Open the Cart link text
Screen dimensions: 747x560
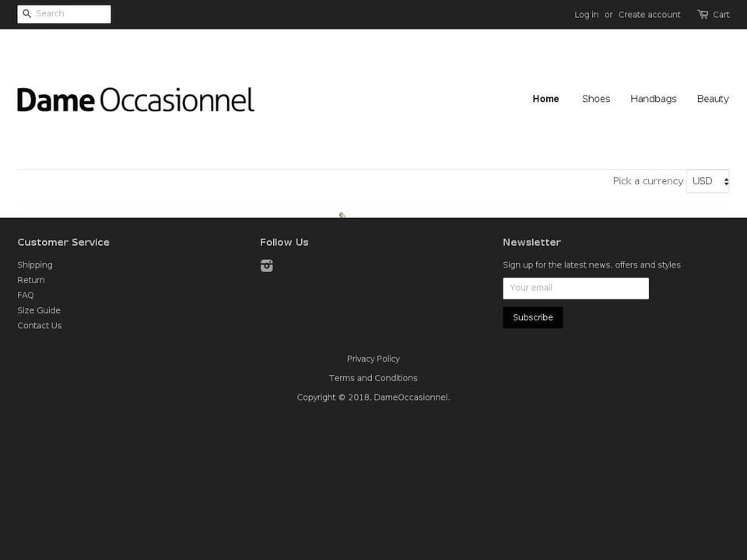pos(721,14)
